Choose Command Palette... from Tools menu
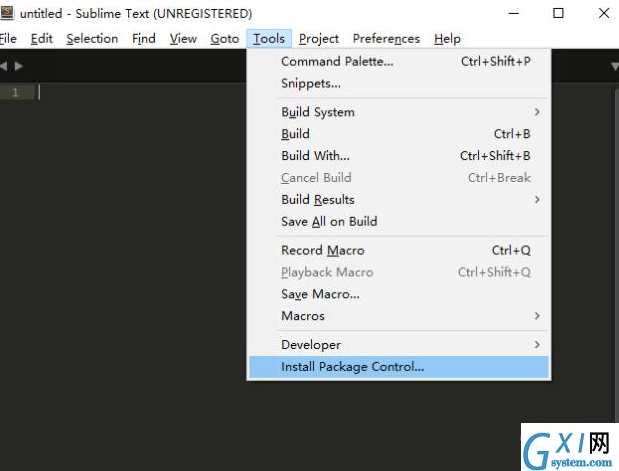The image size is (619, 471). 399,62
